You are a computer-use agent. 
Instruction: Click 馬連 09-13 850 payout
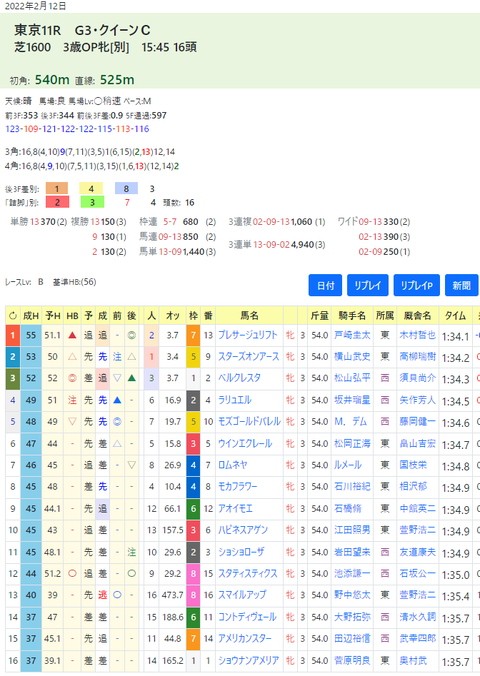[x=177, y=237]
